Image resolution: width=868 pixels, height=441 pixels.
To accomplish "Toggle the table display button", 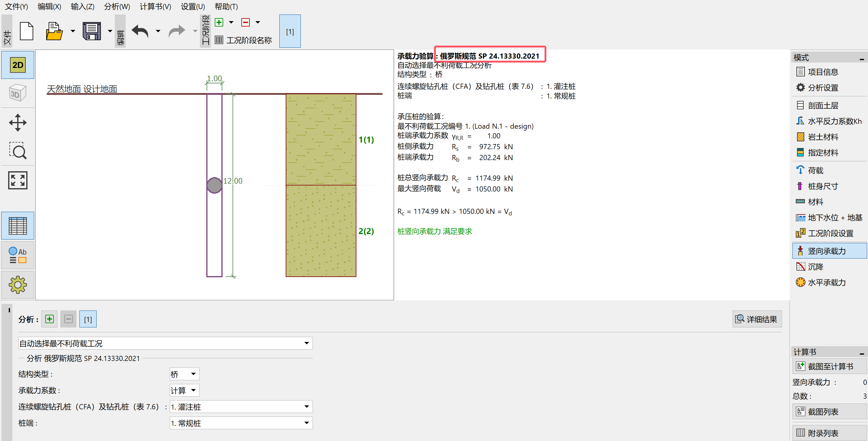I will [18, 226].
